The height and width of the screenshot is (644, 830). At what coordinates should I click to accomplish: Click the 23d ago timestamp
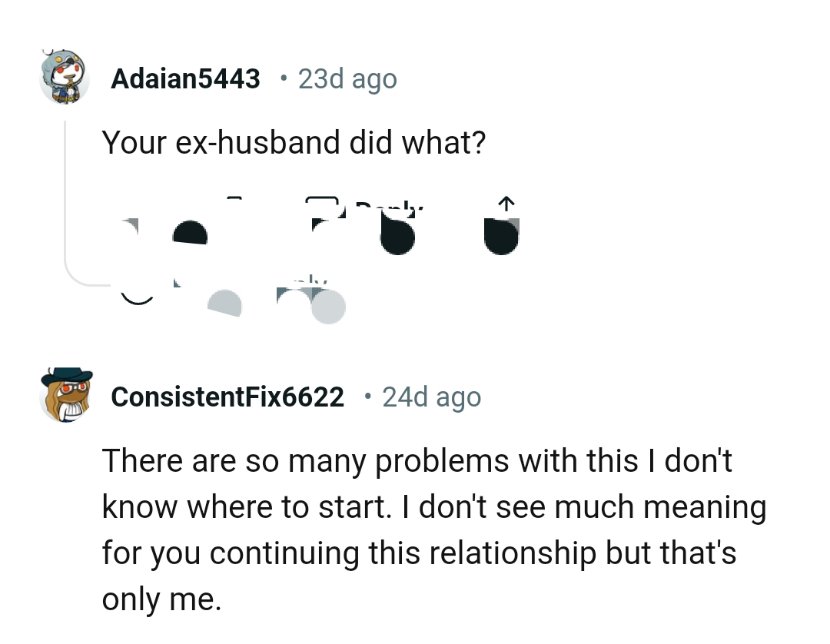click(347, 78)
